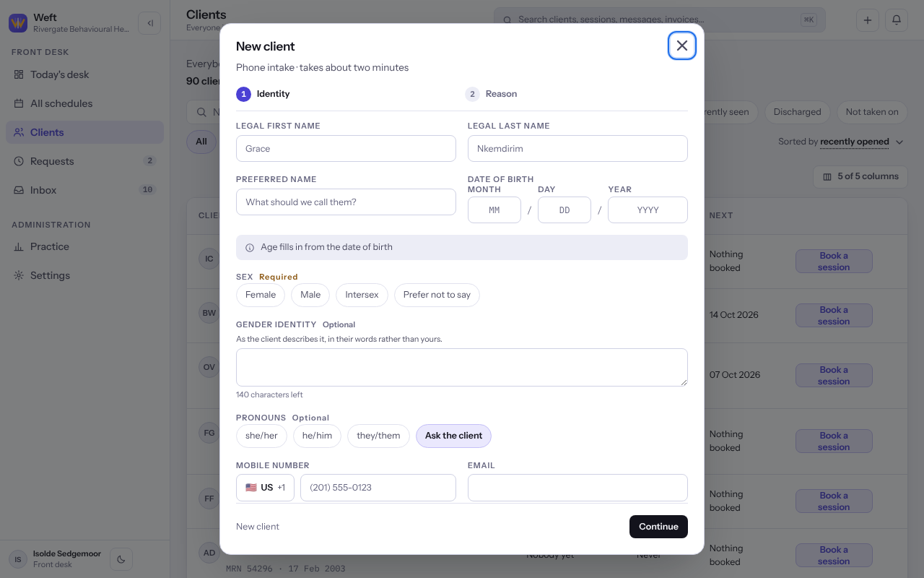The height and width of the screenshot is (578, 924).
Task: Go to All schedules in the sidebar
Action: (85, 103)
